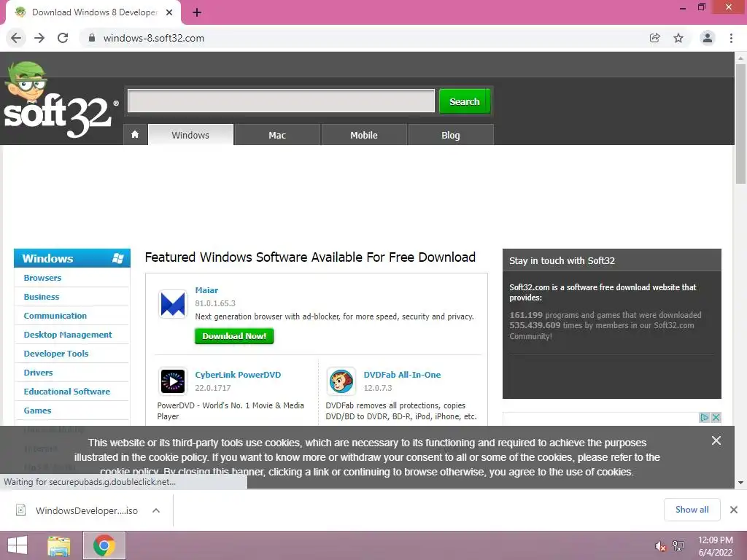Go back with browser back arrow

pos(16,38)
